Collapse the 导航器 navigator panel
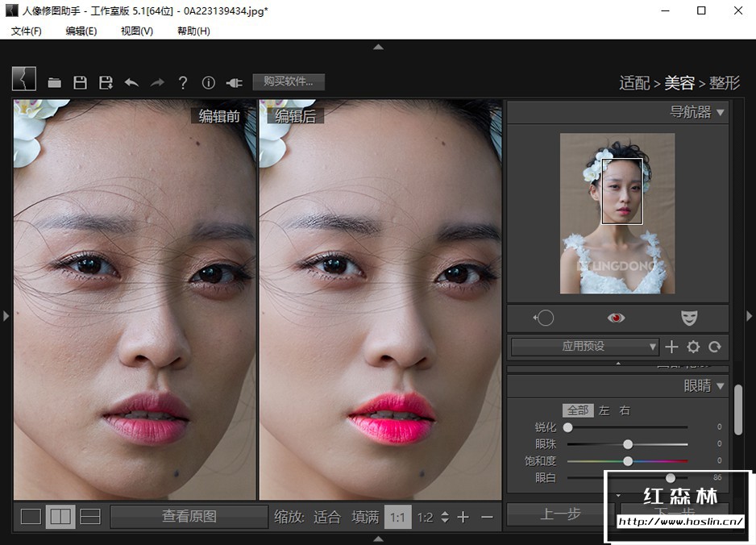The height and width of the screenshot is (545, 756). pos(720,112)
